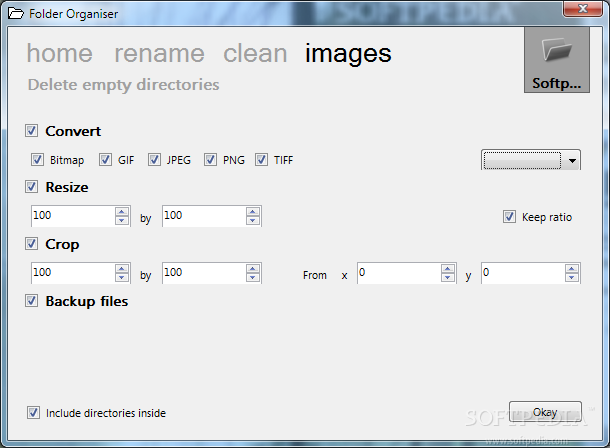Viewport: 610px width, 448px height.
Task: Decrease the Crop height value
Action: click(x=253, y=278)
